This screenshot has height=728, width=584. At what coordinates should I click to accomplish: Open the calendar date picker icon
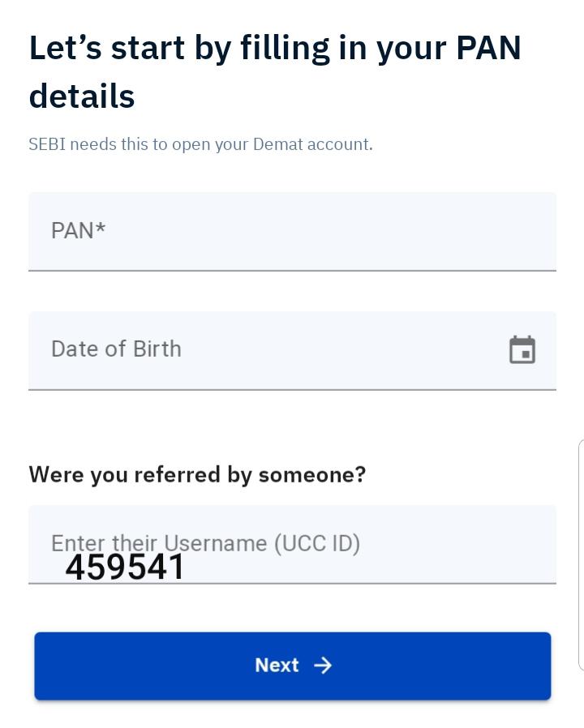point(522,350)
